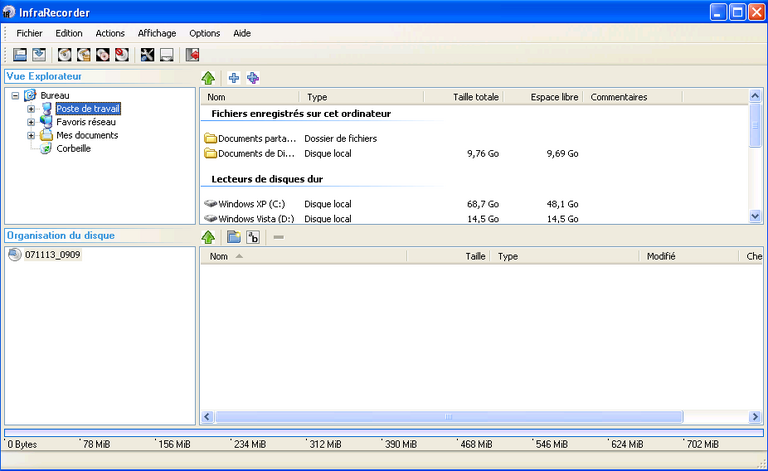This screenshot has width=768, height=471.
Task: Click the 702 MiB mark on space meter
Action: tap(702, 445)
